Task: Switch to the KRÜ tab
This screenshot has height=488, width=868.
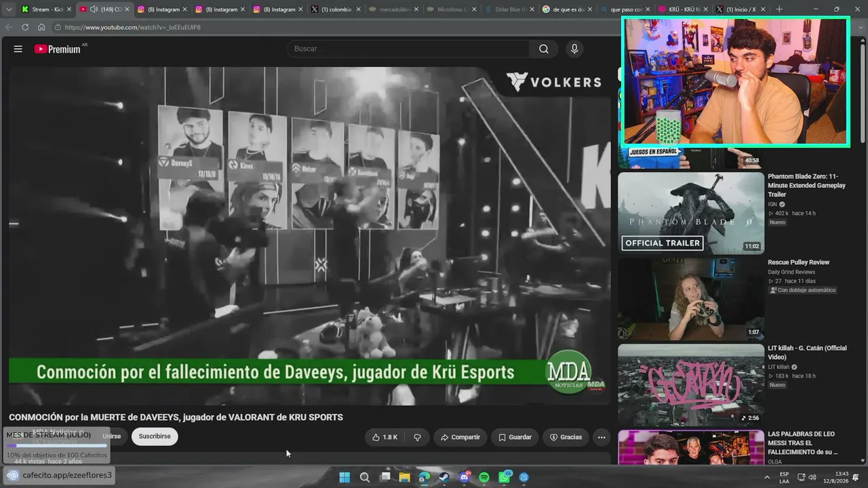Action: 682,9
